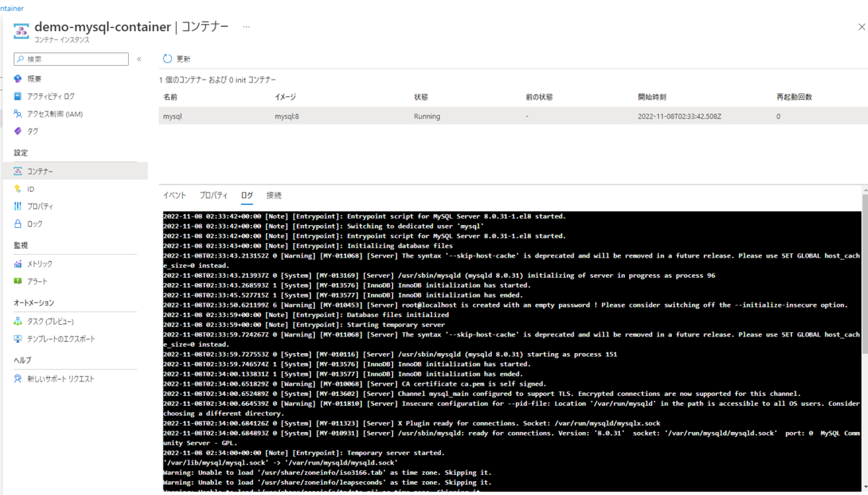The image size is (868, 495).
Task: Click the 新しいサポート リクエスト icon
Action: [x=18, y=378]
